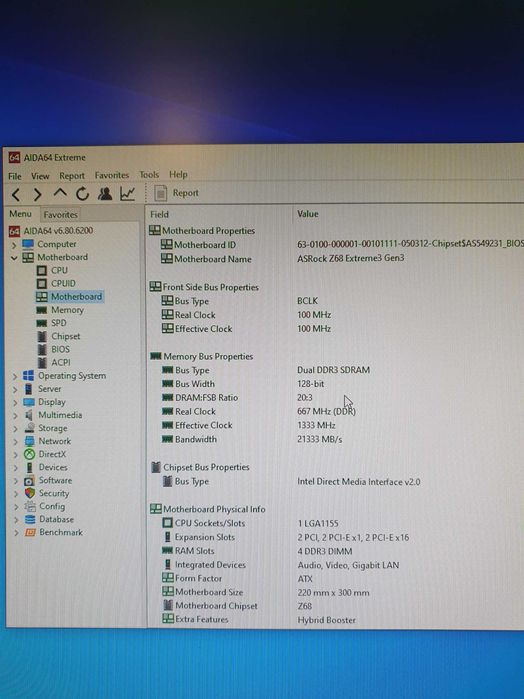
Task: Open the user/favorites management icon in toolbar
Action: click(x=105, y=193)
